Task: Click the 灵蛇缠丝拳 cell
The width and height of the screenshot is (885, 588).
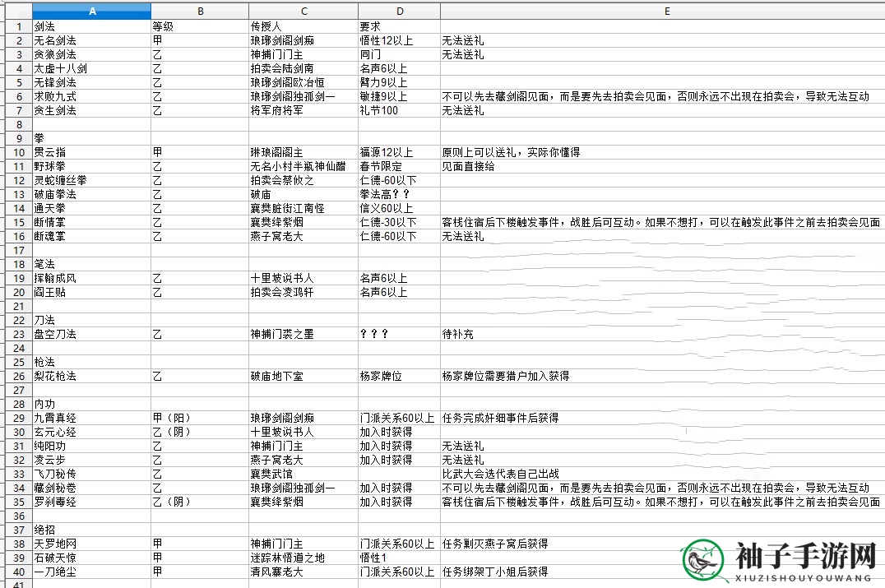Action: coord(91,181)
